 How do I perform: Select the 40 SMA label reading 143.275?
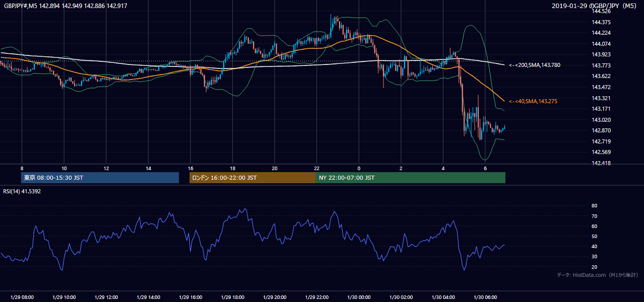click(x=533, y=101)
